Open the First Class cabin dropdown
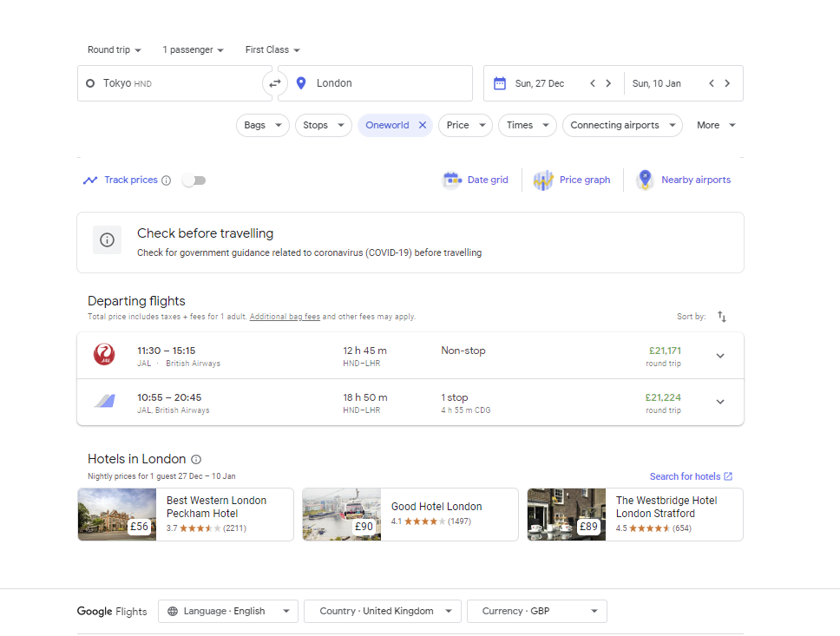 coord(272,49)
